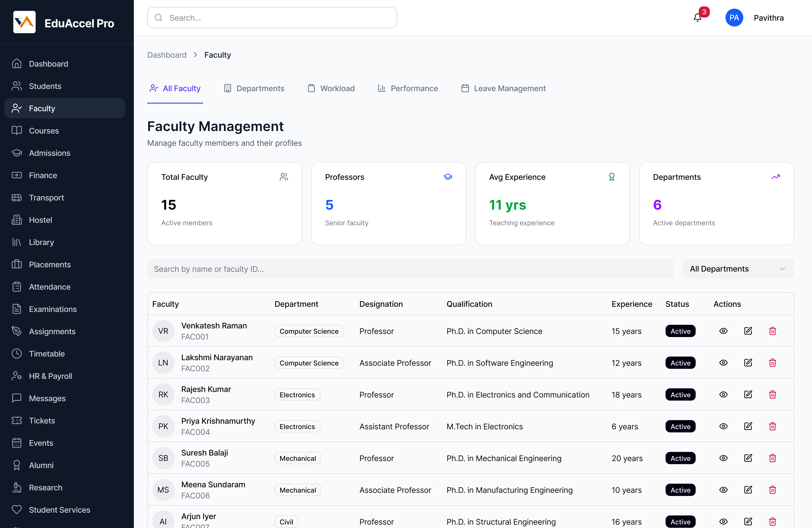Click eye icon for Priya Krishnamurthy
812x528 pixels.
pyautogui.click(x=723, y=426)
